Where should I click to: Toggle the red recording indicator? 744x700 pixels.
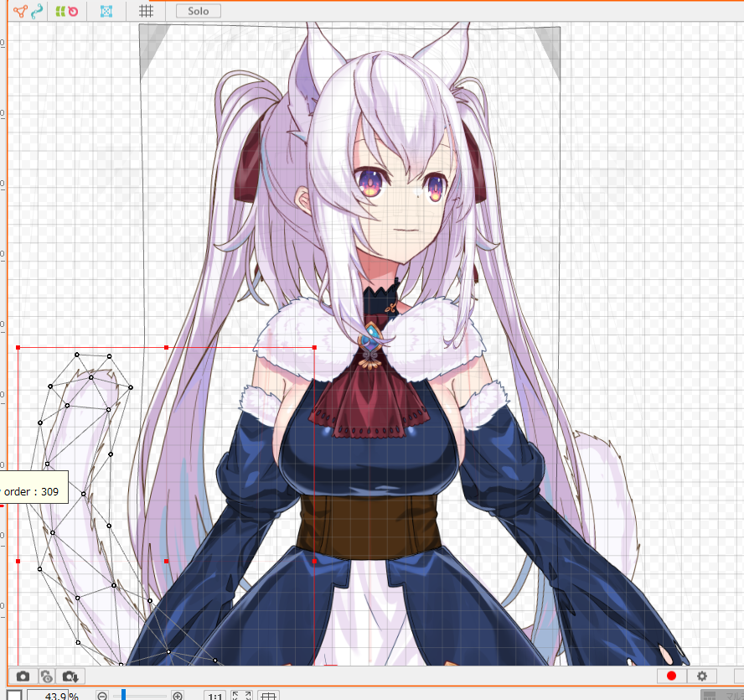(x=671, y=676)
